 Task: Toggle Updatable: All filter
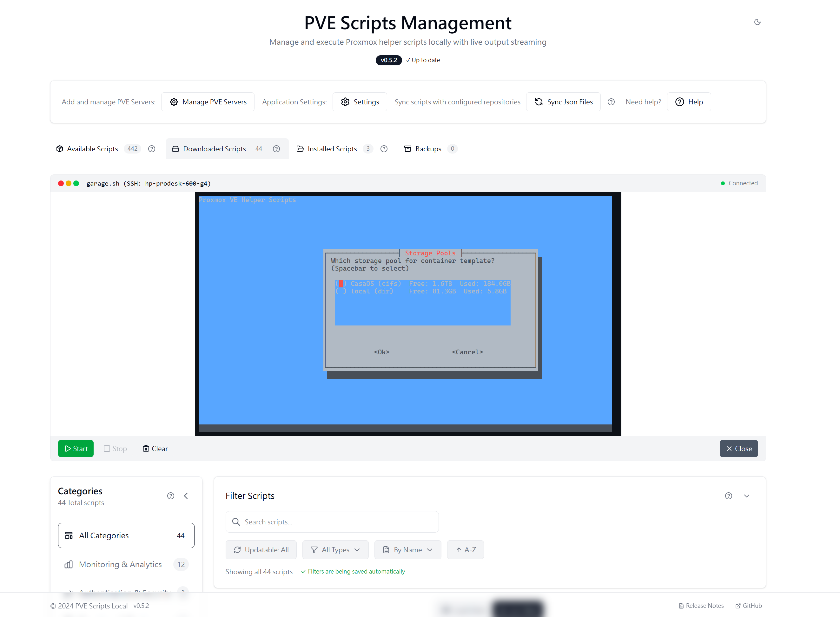pos(261,549)
